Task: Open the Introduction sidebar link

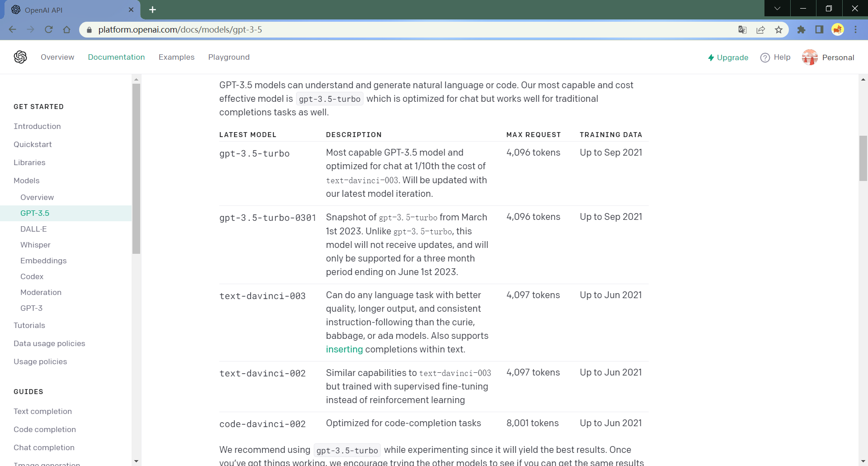Action: click(37, 126)
